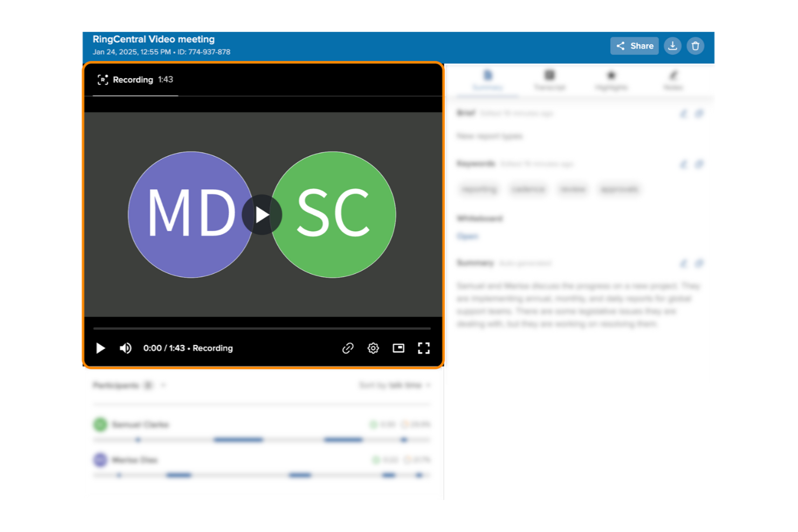The height and width of the screenshot is (532, 798).
Task: Toggle picture-in-picture mode icon
Action: (398, 348)
